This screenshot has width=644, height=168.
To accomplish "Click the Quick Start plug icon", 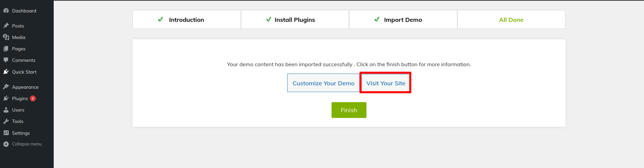I will pyautogui.click(x=6, y=72).
